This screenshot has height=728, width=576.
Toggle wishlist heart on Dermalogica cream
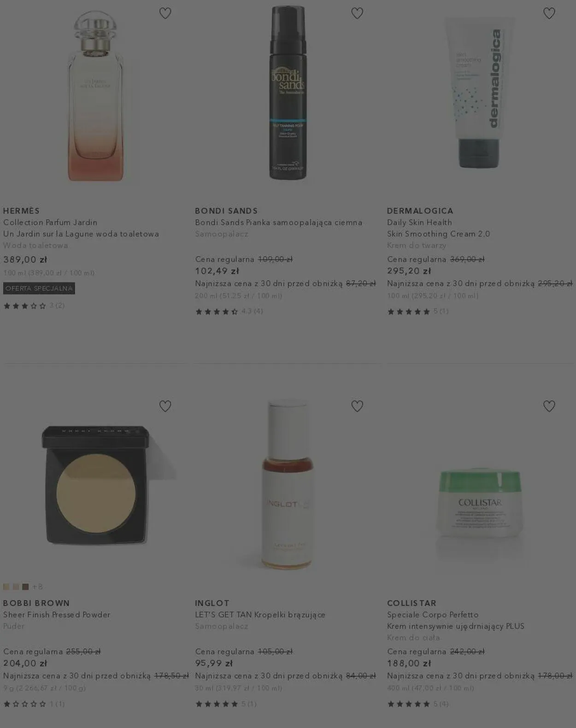click(549, 13)
